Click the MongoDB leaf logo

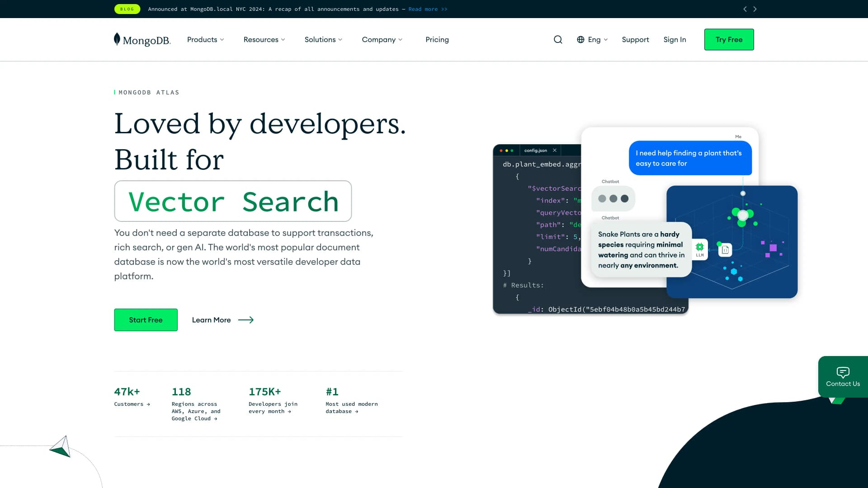pos(142,40)
